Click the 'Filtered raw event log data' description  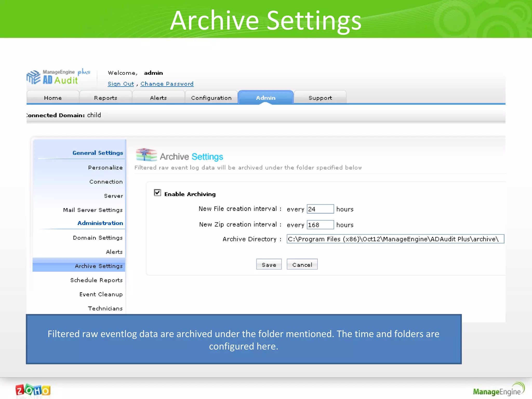(x=248, y=168)
